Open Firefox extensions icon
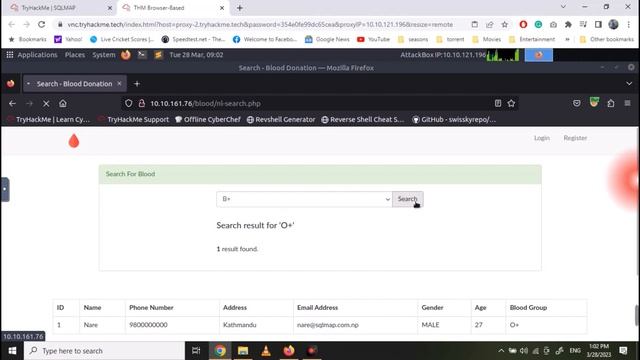Screen dimensions: 640x360 [611, 104]
